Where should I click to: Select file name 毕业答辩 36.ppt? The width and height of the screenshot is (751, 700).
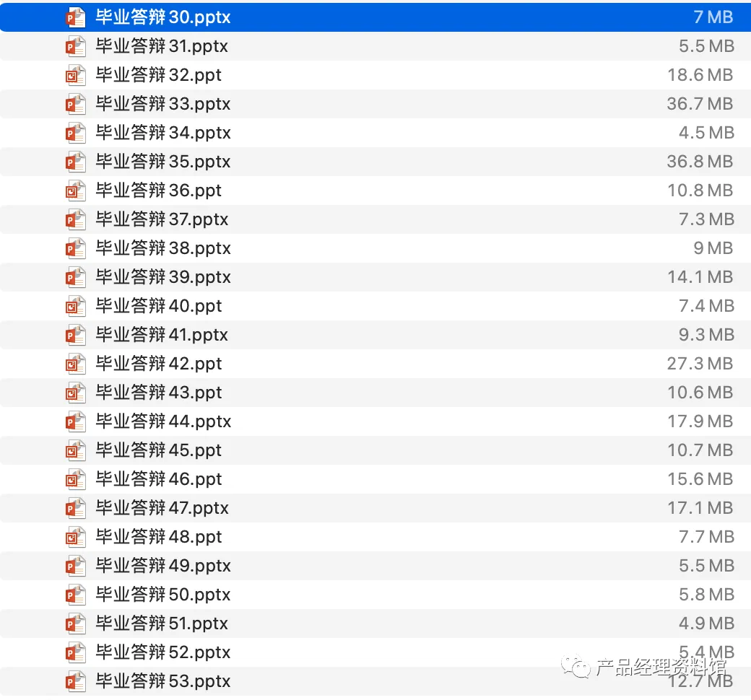click(158, 191)
